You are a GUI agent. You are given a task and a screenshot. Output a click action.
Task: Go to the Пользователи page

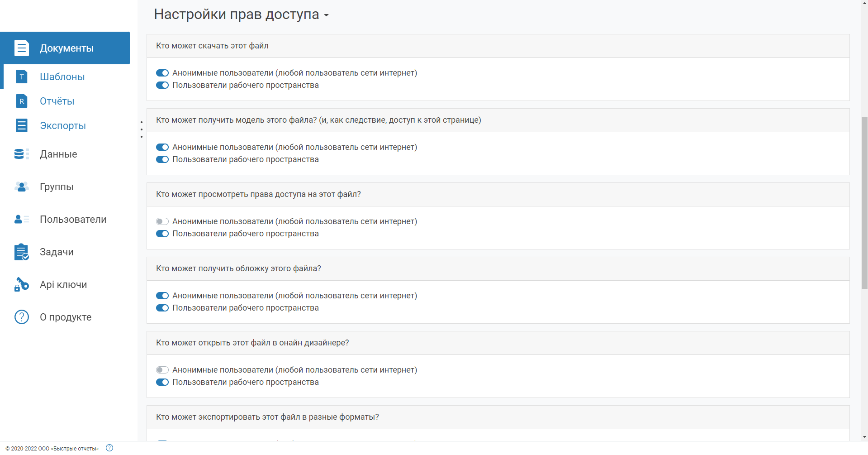73,219
